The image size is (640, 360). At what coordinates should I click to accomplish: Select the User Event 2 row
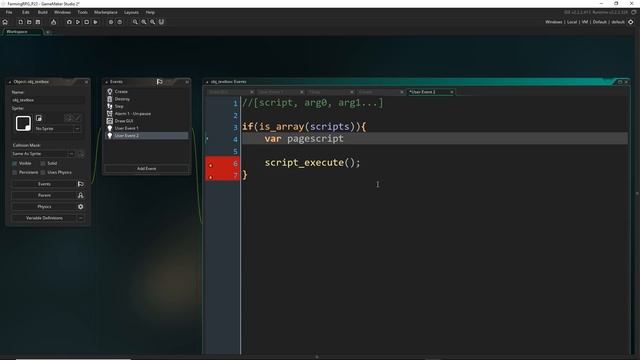[147, 136]
